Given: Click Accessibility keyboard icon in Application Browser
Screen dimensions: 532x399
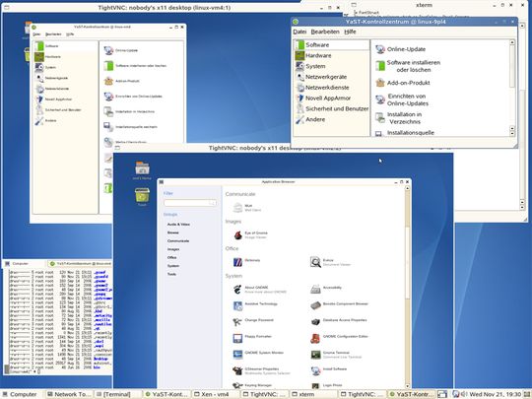Looking at the screenshot, I should pyautogui.click(x=315, y=289).
